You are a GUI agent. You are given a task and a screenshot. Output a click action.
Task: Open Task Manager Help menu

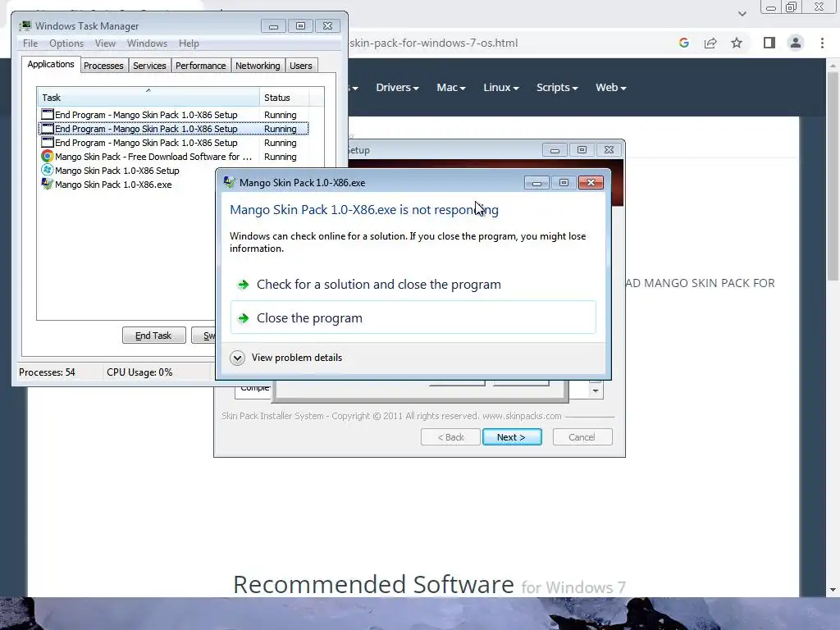189,43
